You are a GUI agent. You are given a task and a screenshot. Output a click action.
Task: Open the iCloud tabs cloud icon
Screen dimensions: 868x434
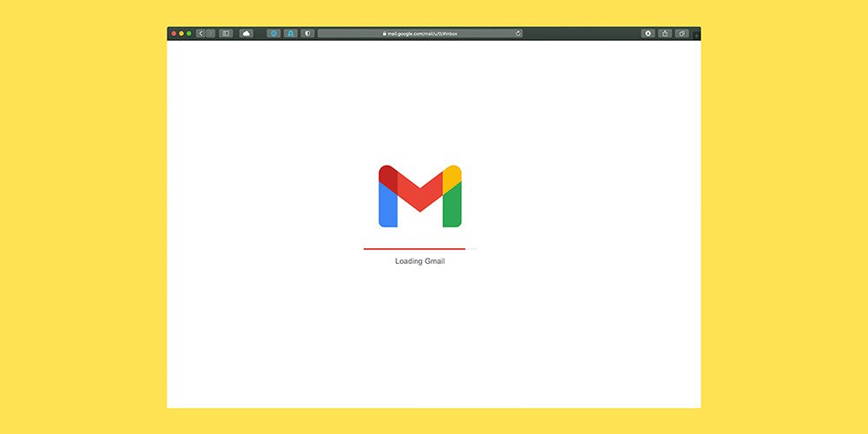pos(247,34)
